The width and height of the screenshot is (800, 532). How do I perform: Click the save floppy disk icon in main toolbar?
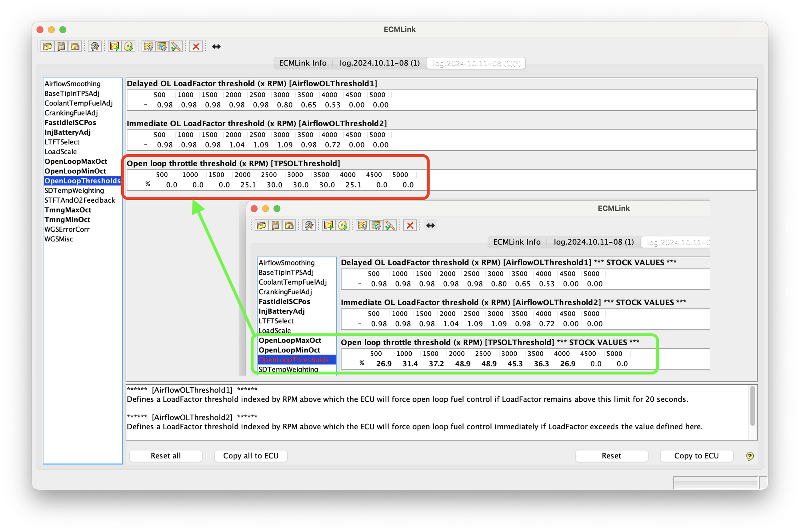[61, 46]
